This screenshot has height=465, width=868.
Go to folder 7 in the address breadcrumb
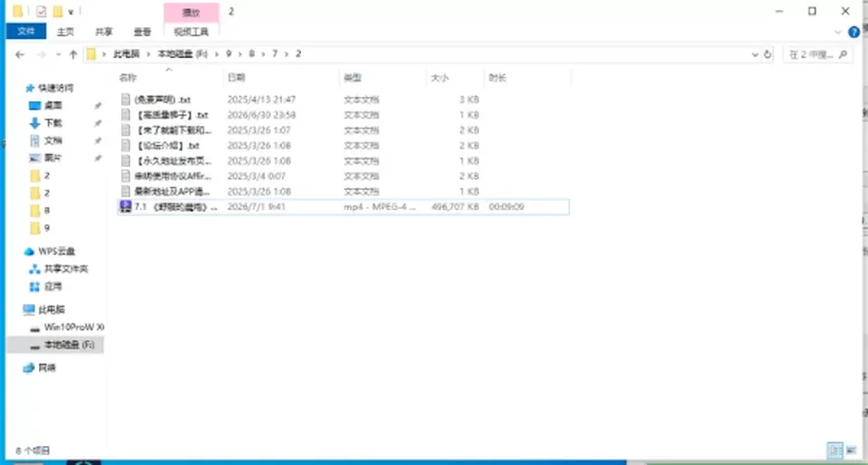tap(275, 54)
